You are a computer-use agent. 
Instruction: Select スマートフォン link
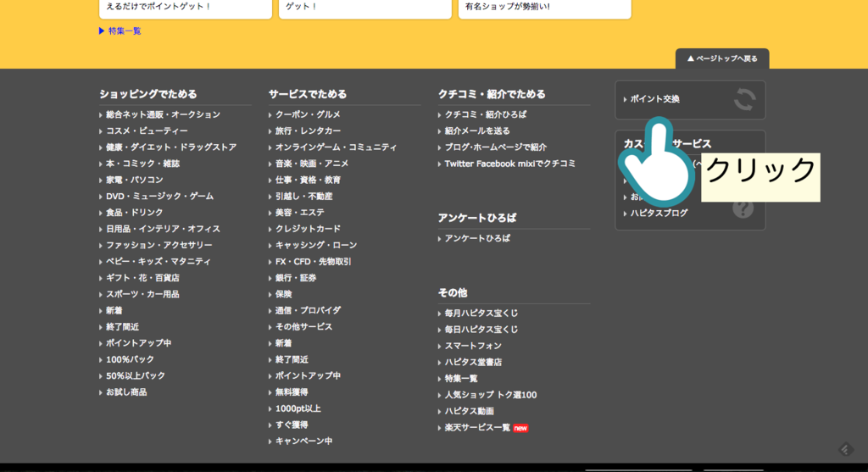[x=473, y=346]
